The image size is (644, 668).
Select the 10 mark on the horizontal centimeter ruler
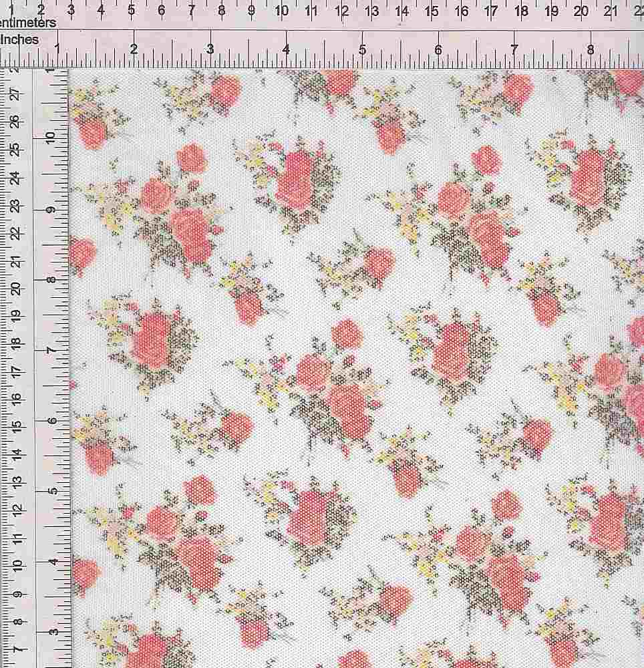[281, 10]
